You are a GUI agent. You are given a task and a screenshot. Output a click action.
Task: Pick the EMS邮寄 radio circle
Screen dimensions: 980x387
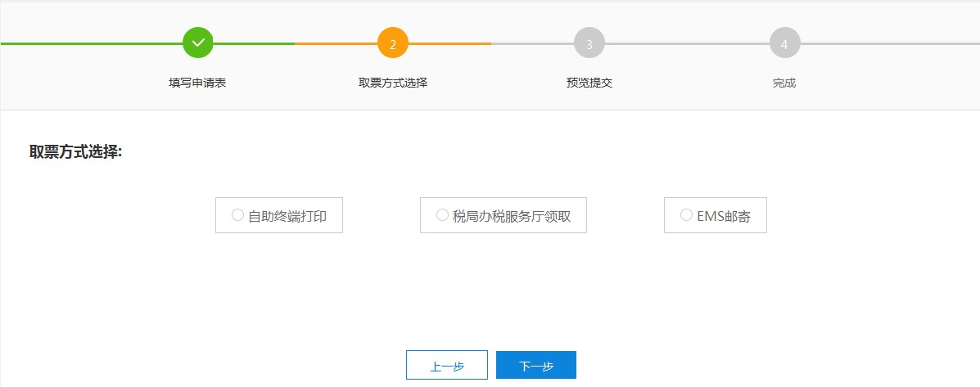[686, 215]
